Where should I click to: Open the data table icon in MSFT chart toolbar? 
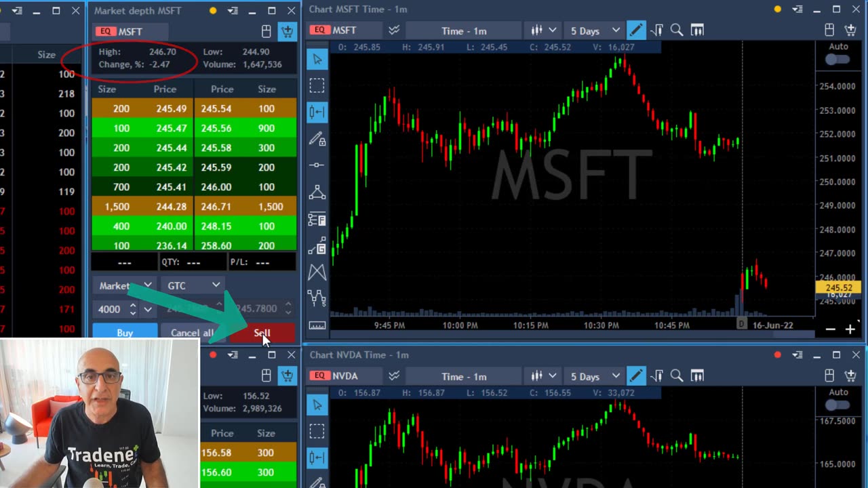(697, 30)
